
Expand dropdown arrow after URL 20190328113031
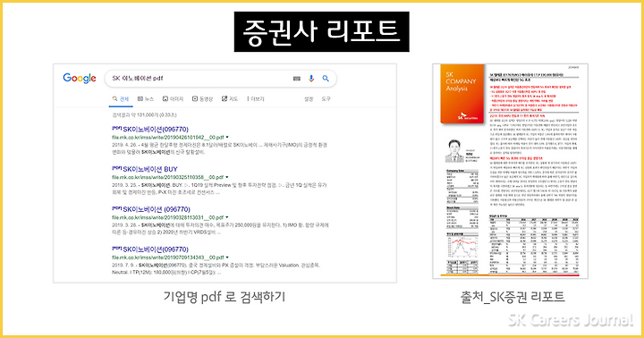(x=227, y=217)
